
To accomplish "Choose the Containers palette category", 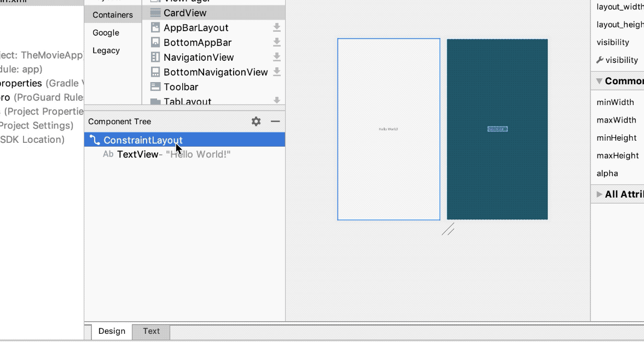I will (x=113, y=15).
